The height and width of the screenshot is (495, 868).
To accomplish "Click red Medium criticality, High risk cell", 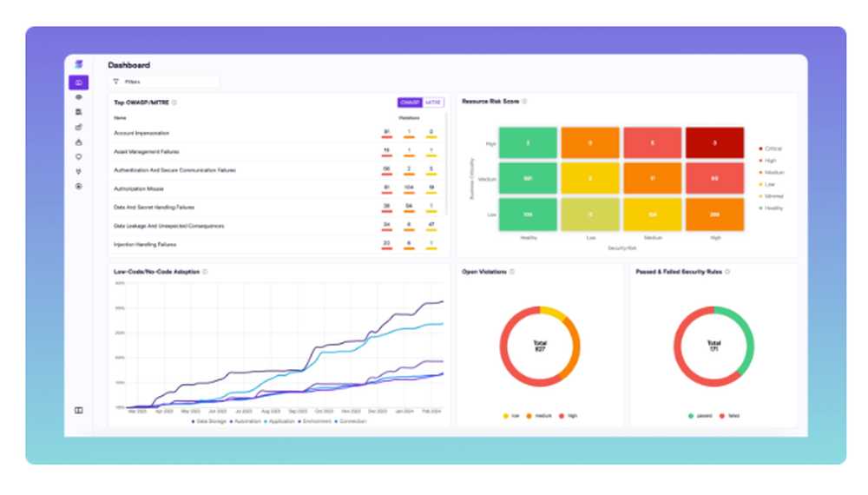I will (x=714, y=178).
